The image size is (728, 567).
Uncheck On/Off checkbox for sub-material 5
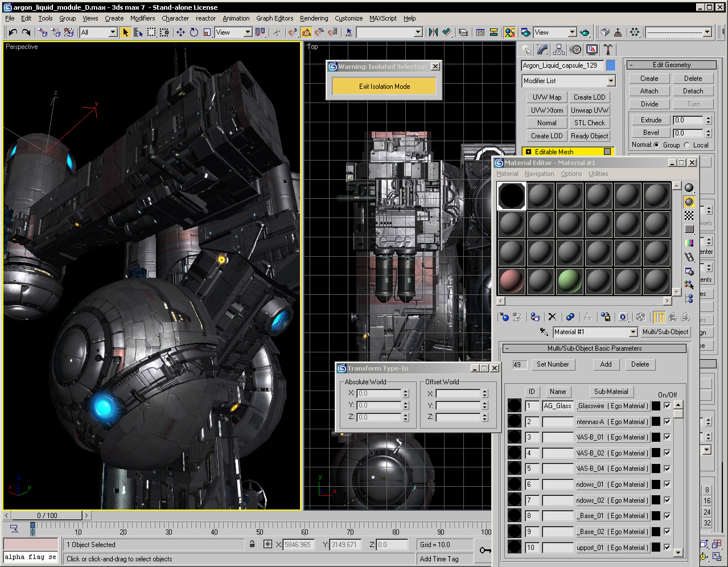[x=667, y=469]
